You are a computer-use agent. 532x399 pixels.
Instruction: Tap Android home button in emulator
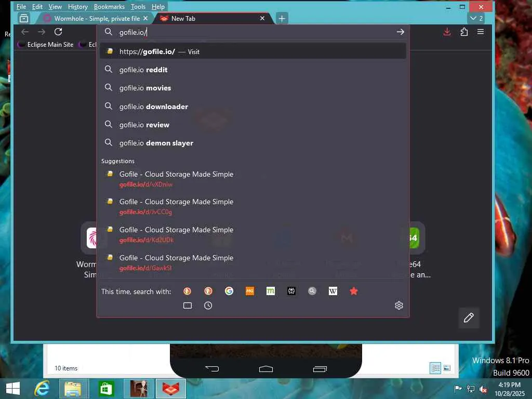pos(266,369)
